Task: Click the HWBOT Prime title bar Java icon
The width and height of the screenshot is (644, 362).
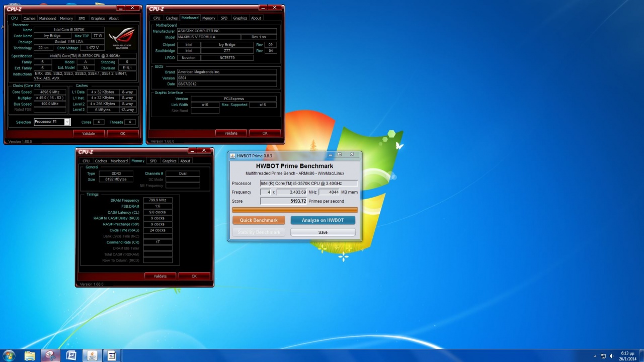Action: pos(232,155)
